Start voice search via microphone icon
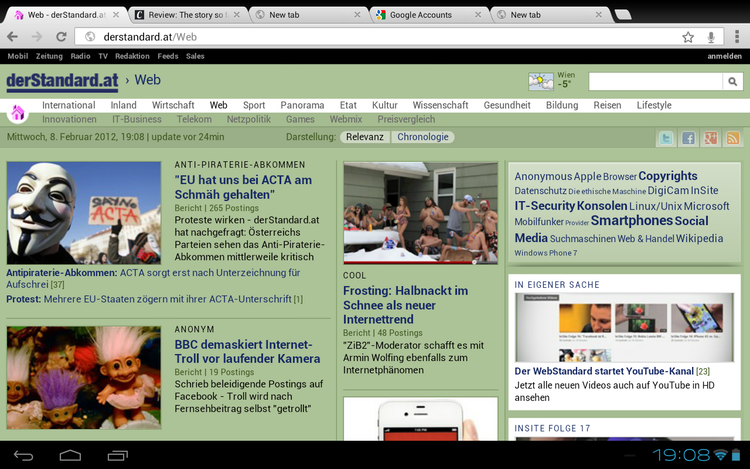The image size is (750, 469). point(711,37)
